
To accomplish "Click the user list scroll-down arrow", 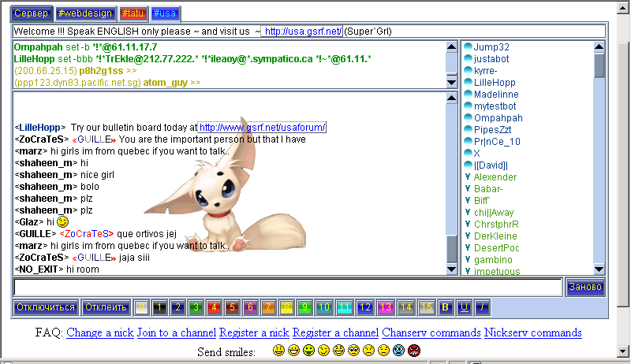I will [599, 269].
